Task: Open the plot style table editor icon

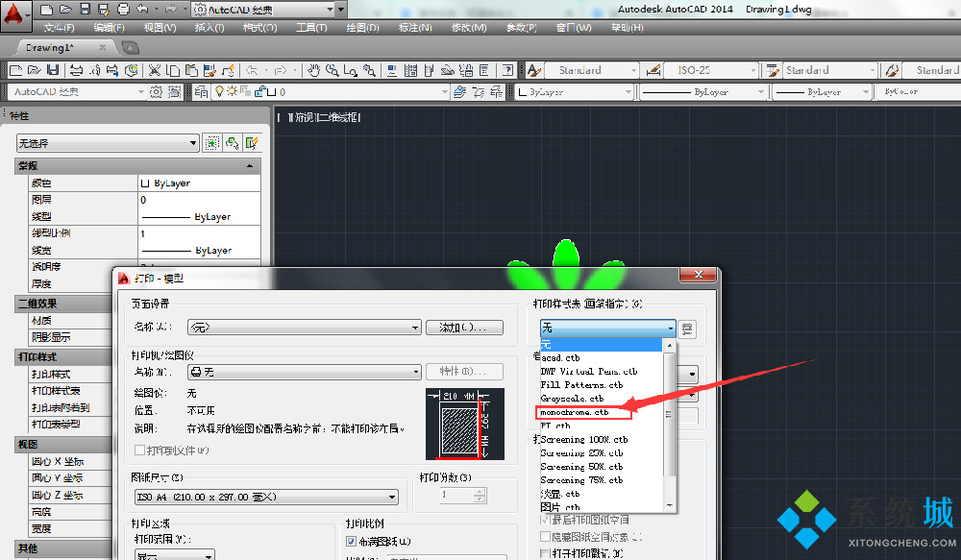Action: [x=688, y=329]
